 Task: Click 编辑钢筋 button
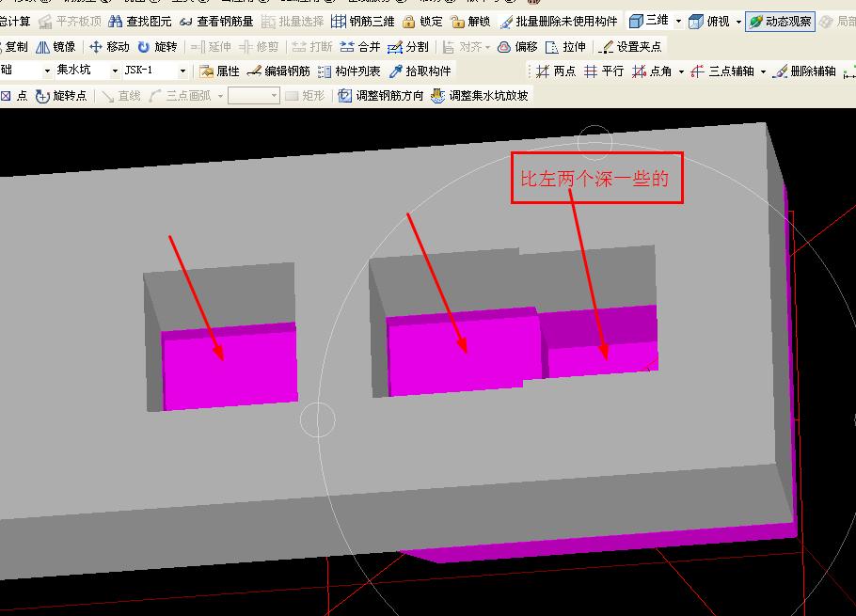click(x=278, y=71)
